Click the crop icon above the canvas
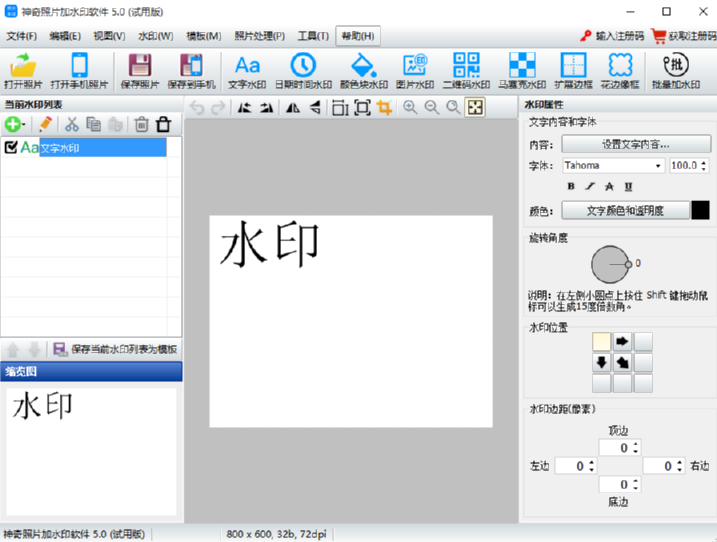The image size is (717, 542). [x=384, y=108]
